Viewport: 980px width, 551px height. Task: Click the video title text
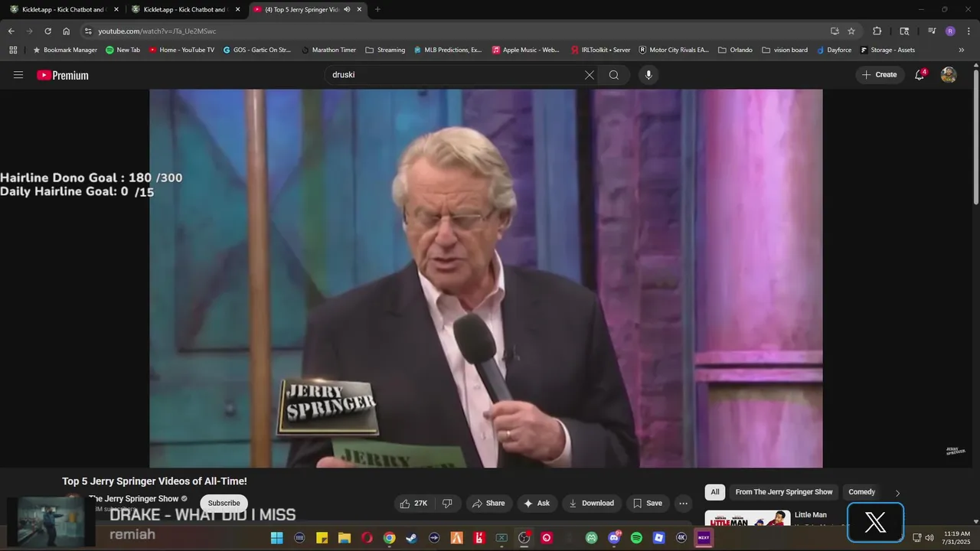point(155,481)
